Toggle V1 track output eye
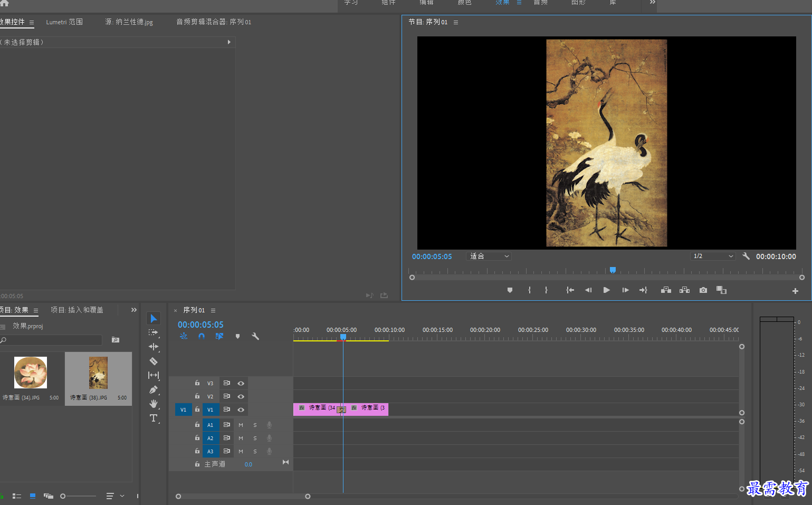The height and width of the screenshot is (505, 812). pos(241,409)
